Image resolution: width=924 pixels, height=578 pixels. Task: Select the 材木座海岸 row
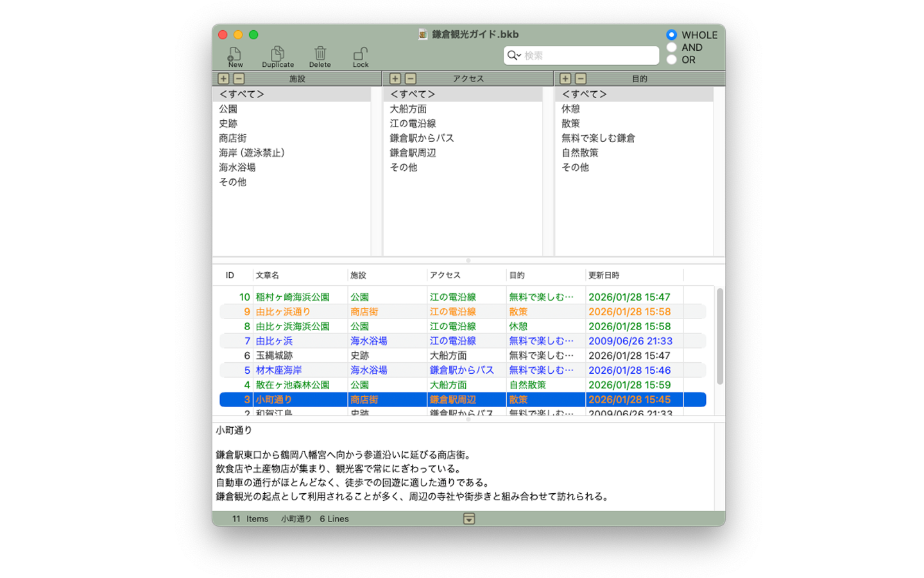pyautogui.click(x=463, y=371)
